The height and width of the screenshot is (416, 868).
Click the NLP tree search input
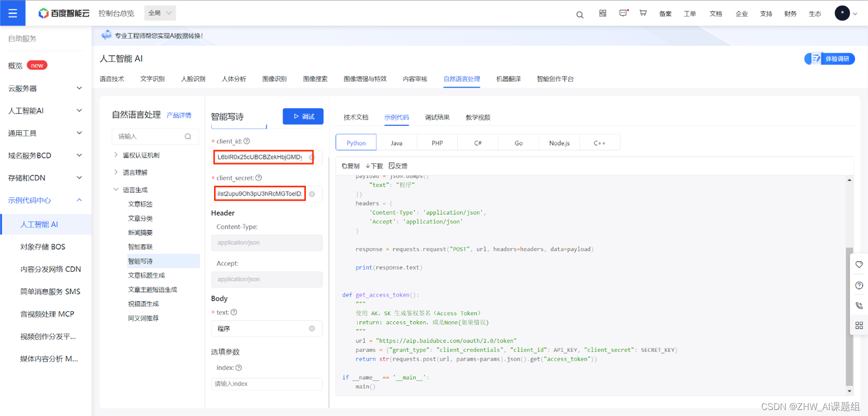pos(155,136)
